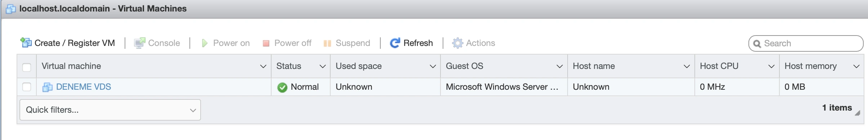Click the Console monitor icon
Image resolution: width=868 pixels, height=140 pixels.
(140, 43)
